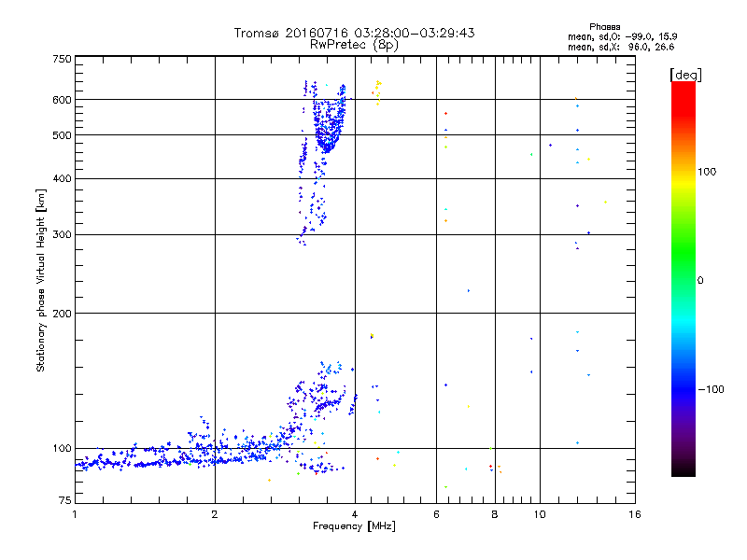Click the plot title "Tromsø 20160716 03:28:00-03:29:43"
747x560 pixels.
pos(354,33)
